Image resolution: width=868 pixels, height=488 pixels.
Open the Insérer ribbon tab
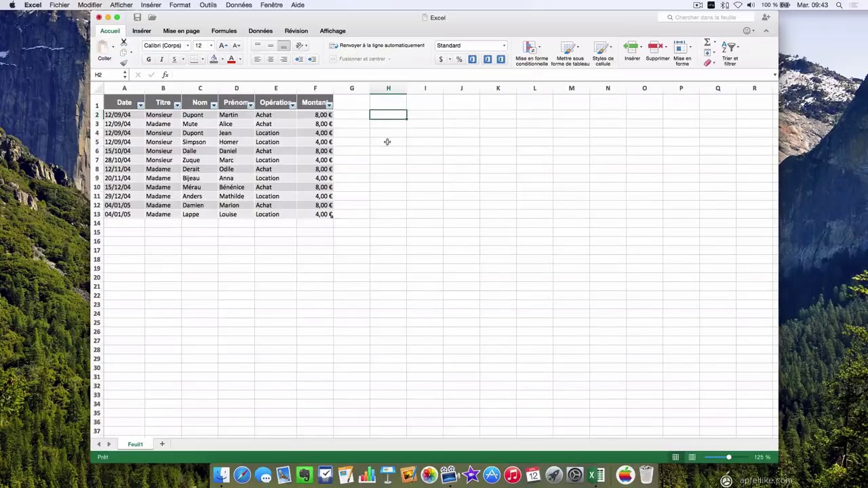click(142, 30)
